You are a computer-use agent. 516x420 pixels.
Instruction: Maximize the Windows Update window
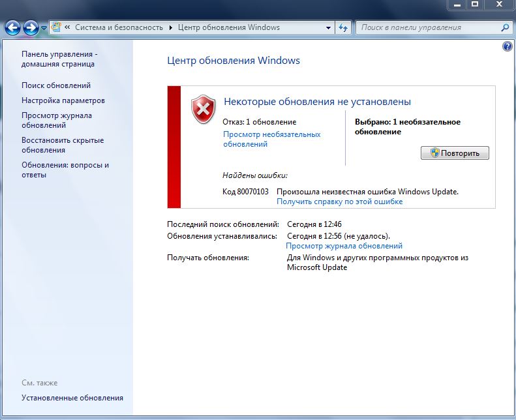[x=474, y=5]
